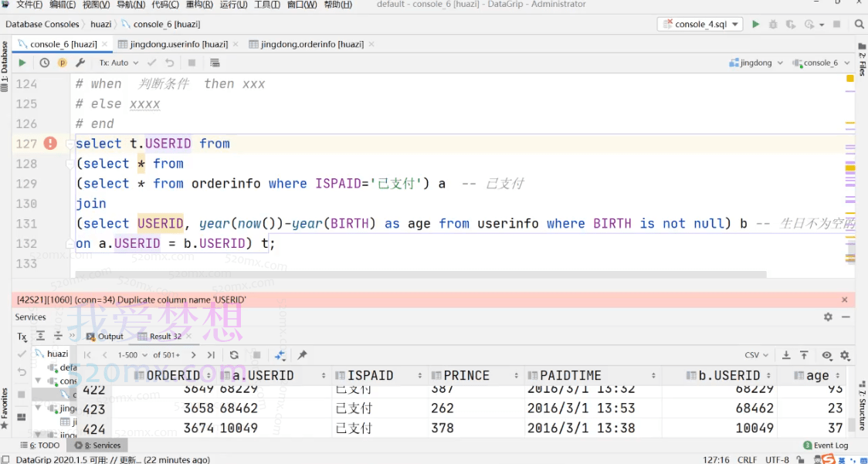Click the rollback arrow icon
Screen dimensions: 868x464
pyautogui.click(x=169, y=63)
